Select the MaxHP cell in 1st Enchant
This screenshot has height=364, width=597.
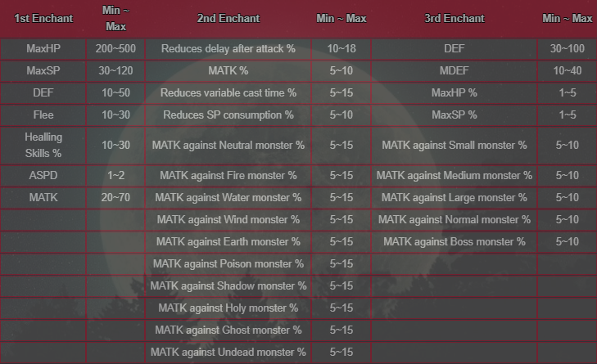(43, 49)
